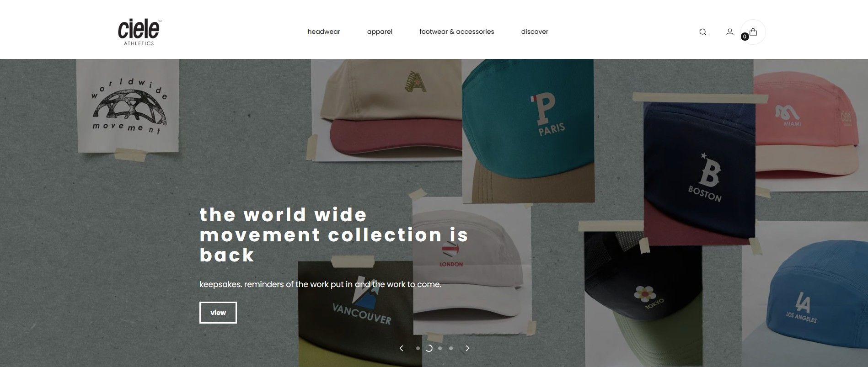Expand the headwear menu
The height and width of the screenshot is (367, 868).
point(324,32)
